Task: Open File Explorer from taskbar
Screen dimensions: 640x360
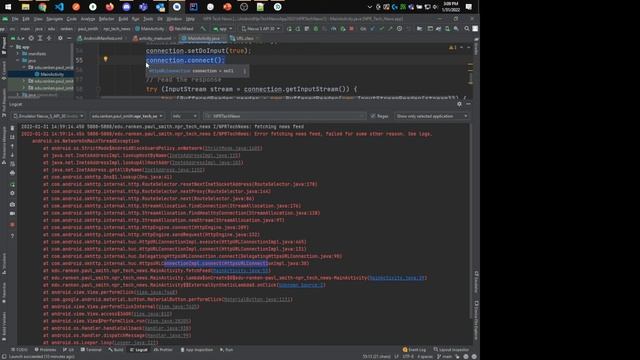Action: (25, 7)
